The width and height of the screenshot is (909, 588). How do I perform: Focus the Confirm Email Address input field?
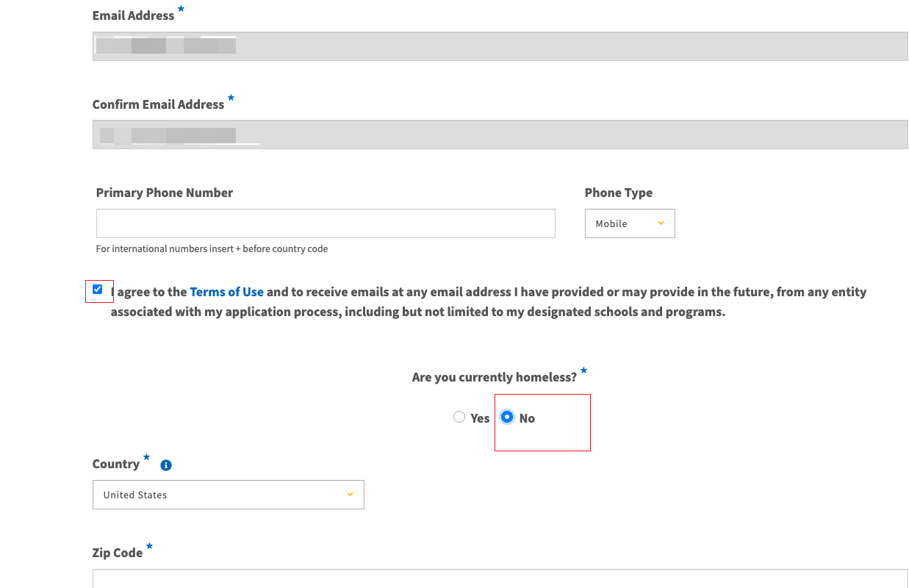tap(500, 135)
